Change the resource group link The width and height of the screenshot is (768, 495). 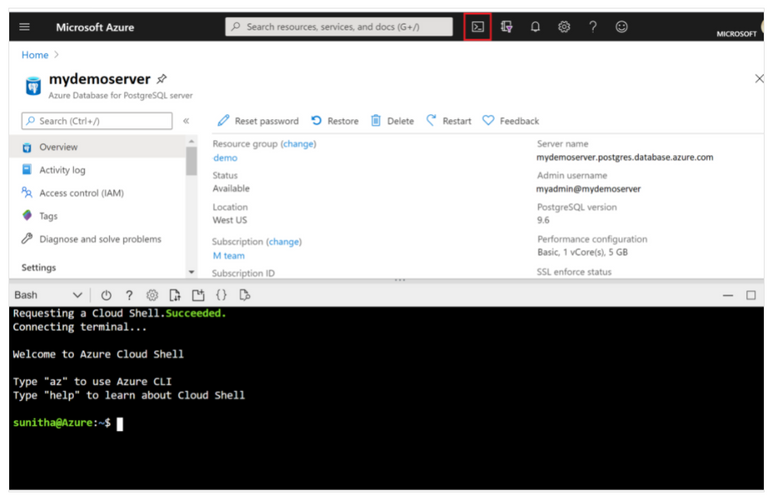pyautogui.click(x=298, y=144)
